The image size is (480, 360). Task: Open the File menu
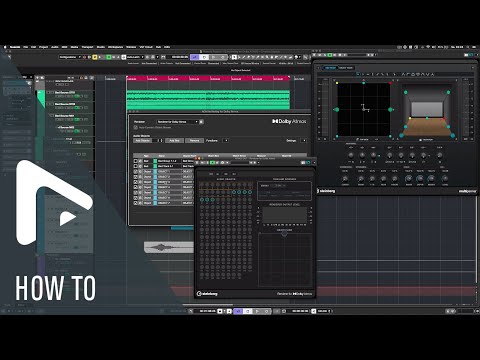tap(25, 47)
